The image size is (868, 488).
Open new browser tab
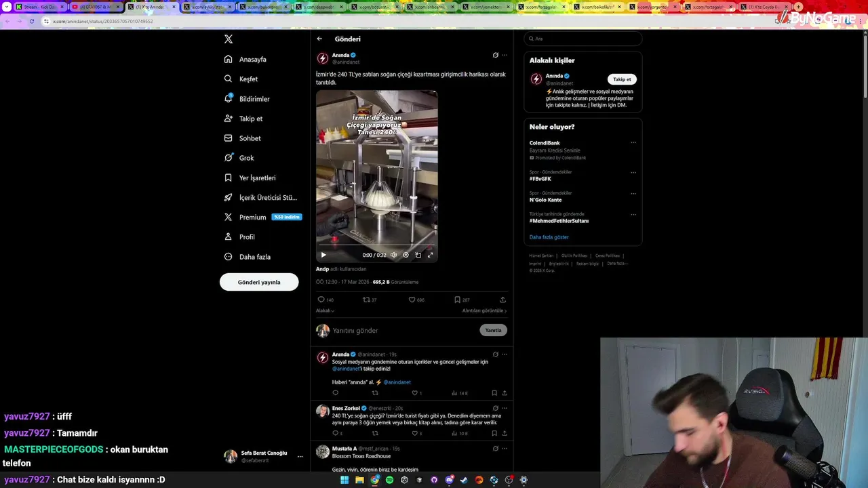799,7
